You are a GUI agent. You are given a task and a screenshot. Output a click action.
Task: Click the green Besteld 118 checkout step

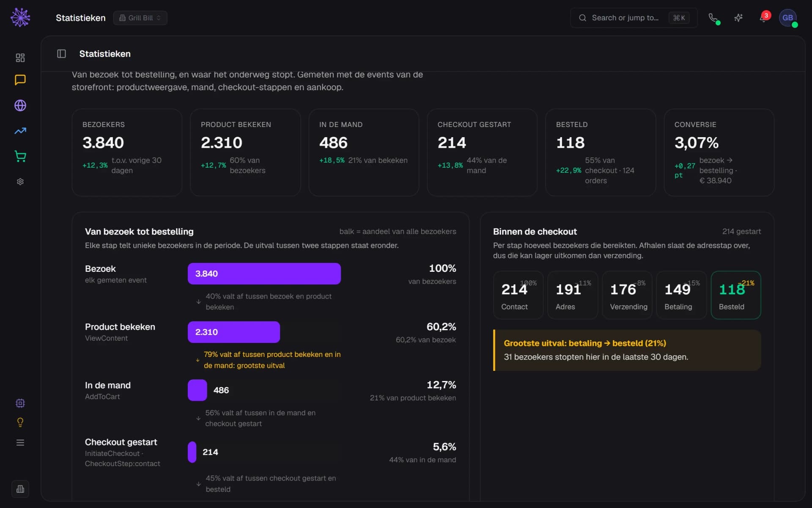tap(736, 295)
